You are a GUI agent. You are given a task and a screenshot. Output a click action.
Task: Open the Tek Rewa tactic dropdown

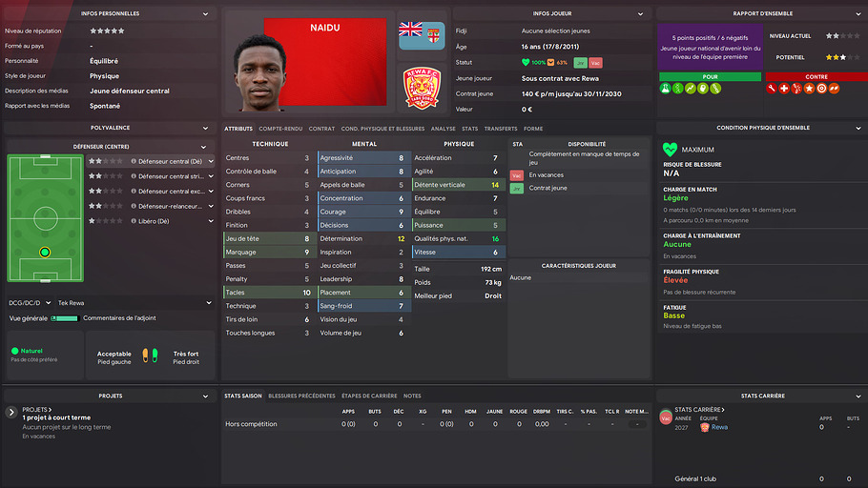[134, 303]
